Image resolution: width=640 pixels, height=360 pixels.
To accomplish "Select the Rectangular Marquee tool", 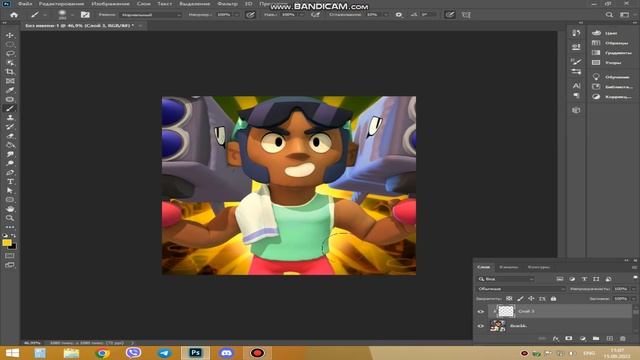I will pyautogui.click(x=10, y=44).
